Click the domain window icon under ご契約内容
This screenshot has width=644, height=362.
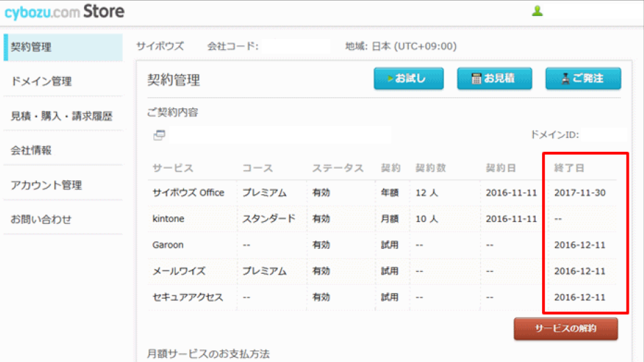159,135
